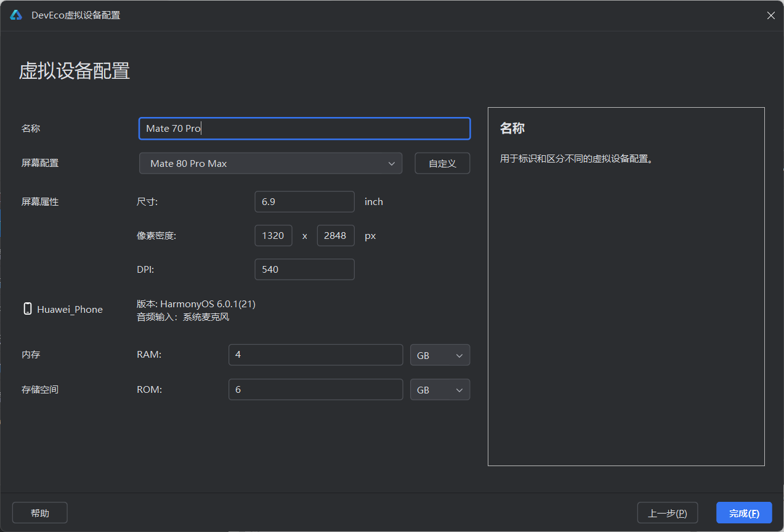Click the ROM: label
The height and width of the screenshot is (532, 784).
coord(150,390)
